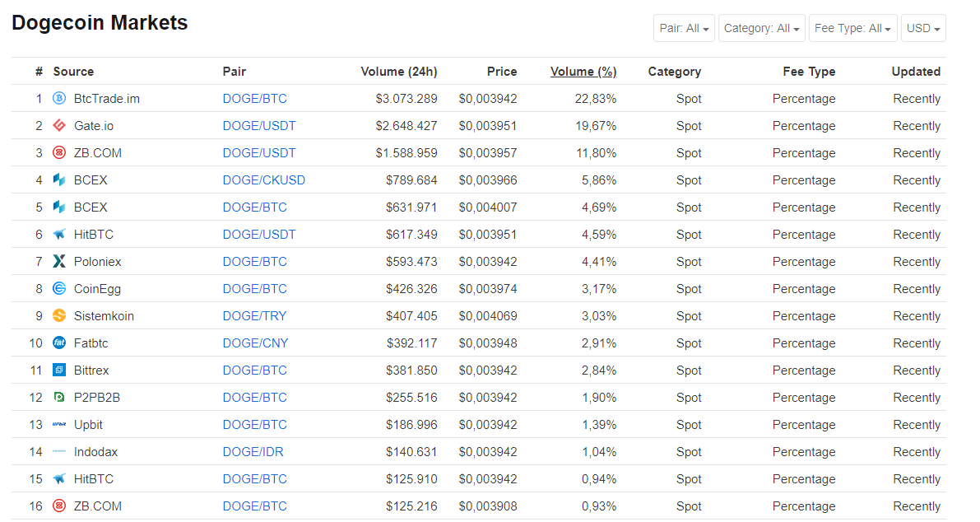Viewport: 980px width, 522px height.
Task: Click the 22,83% volume percentage
Action: click(596, 99)
